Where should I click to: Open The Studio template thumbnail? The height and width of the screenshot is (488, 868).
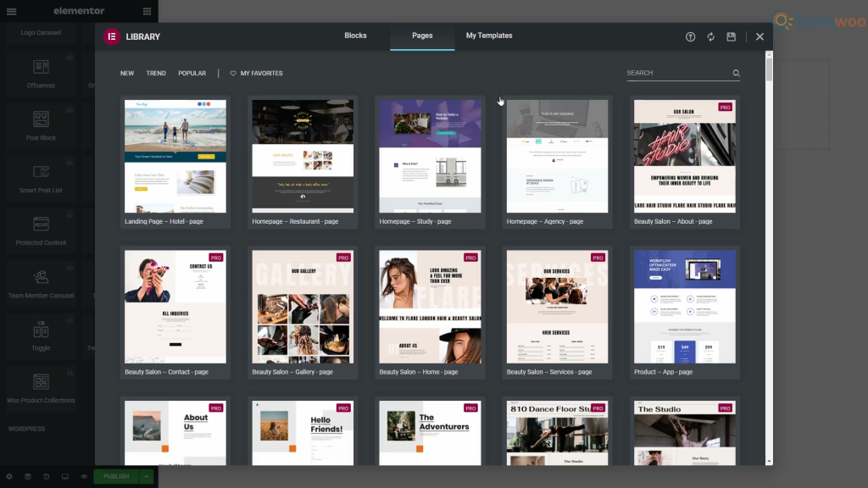(685, 433)
